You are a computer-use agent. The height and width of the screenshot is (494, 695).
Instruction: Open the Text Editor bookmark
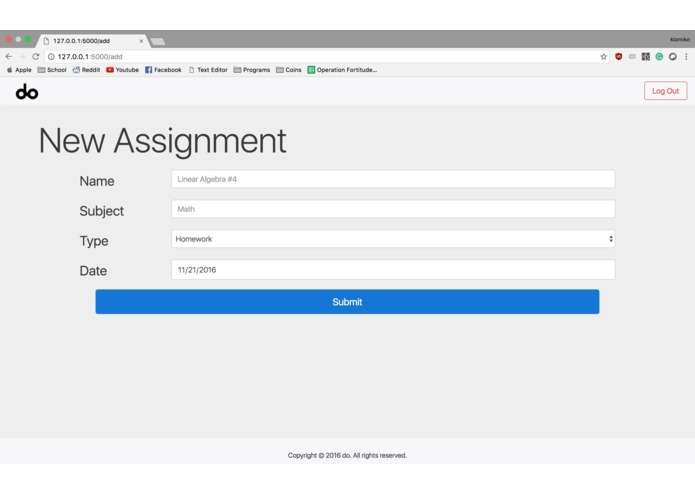click(x=208, y=70)
